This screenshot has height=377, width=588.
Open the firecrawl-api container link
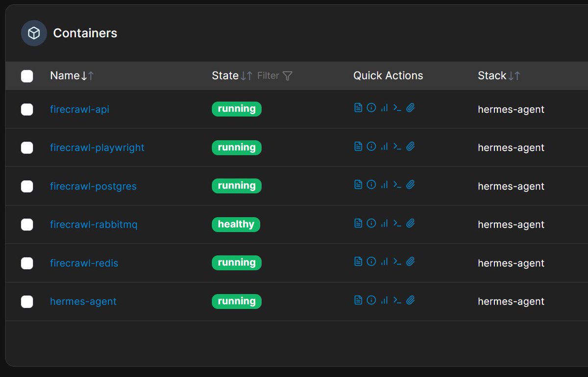[x=79, y=109]
